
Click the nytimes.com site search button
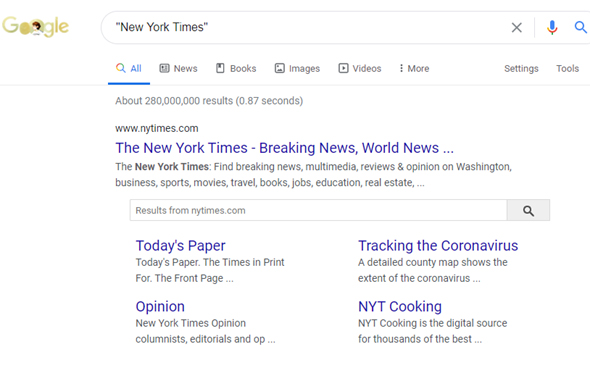pos(528,210)
